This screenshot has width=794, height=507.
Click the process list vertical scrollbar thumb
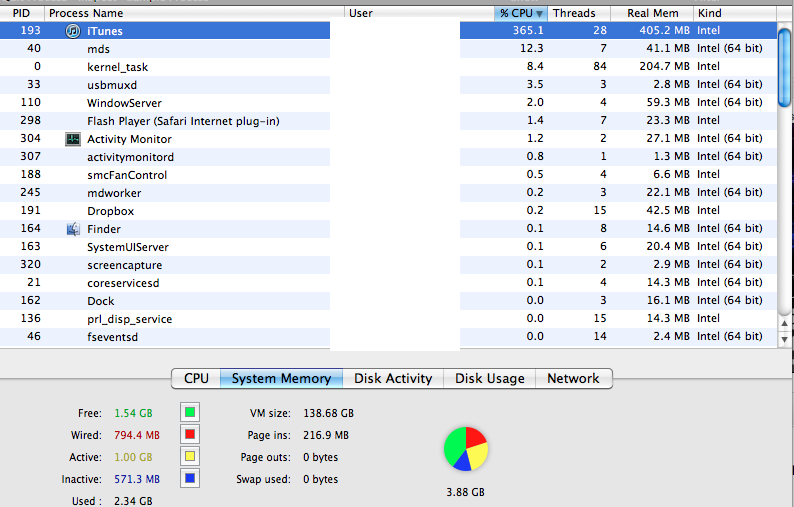784,67
